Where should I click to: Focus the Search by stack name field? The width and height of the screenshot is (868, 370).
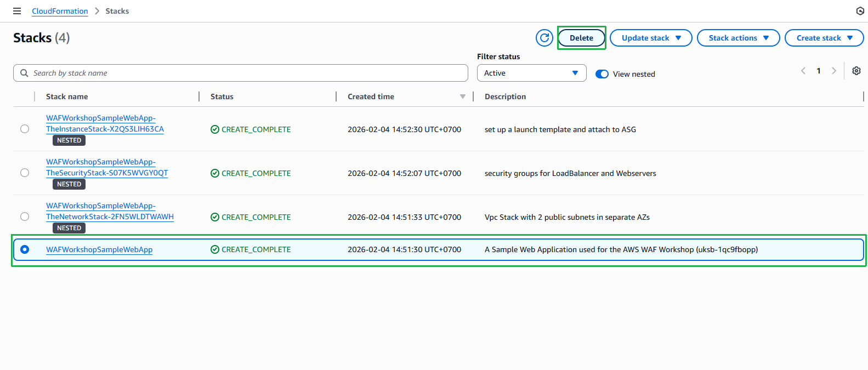241,73
